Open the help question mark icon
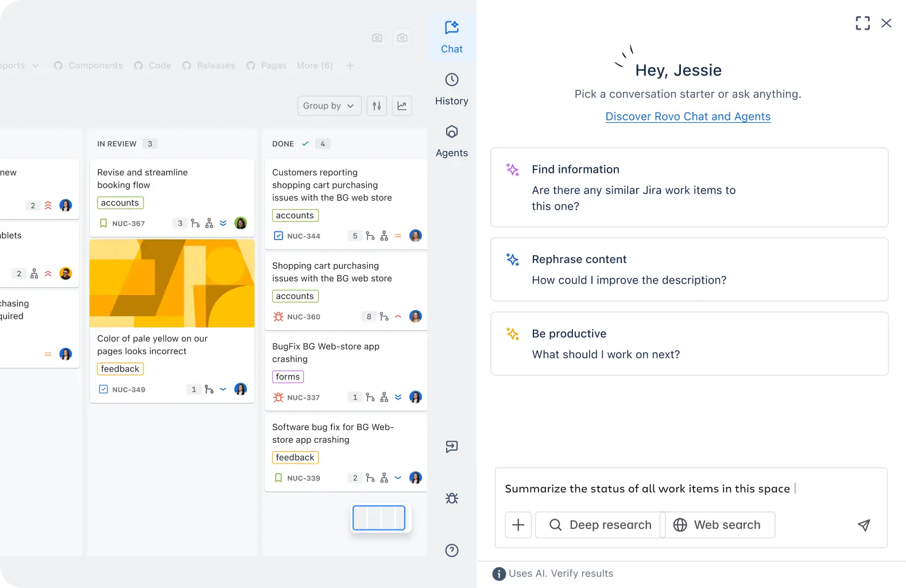 tap(452, 550)
